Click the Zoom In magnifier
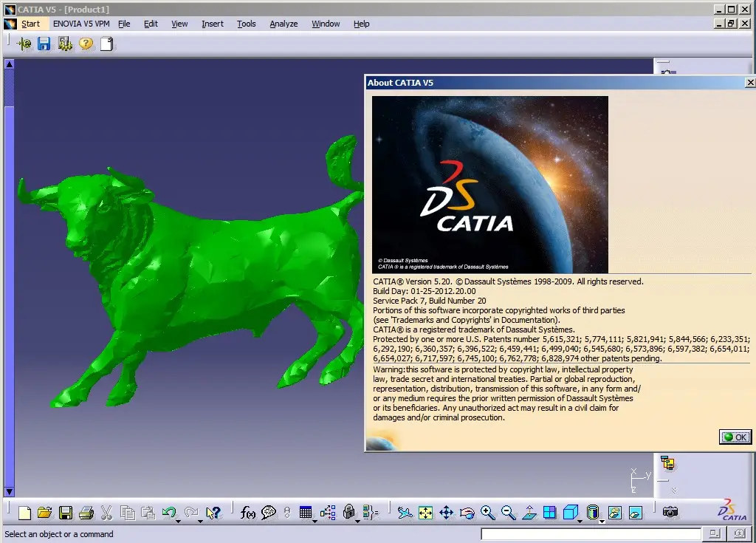 (x=487, y=513)
